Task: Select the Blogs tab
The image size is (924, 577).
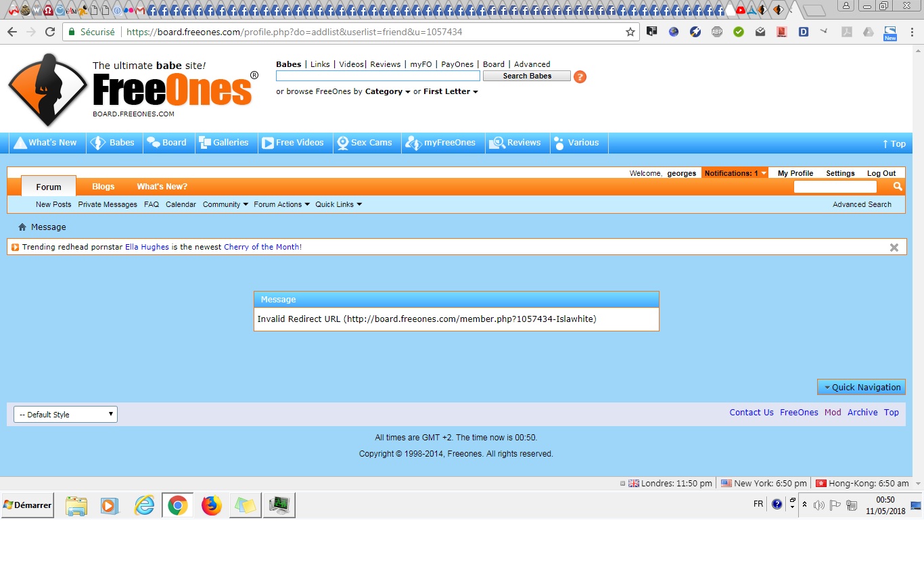Action: coord(103,187)
